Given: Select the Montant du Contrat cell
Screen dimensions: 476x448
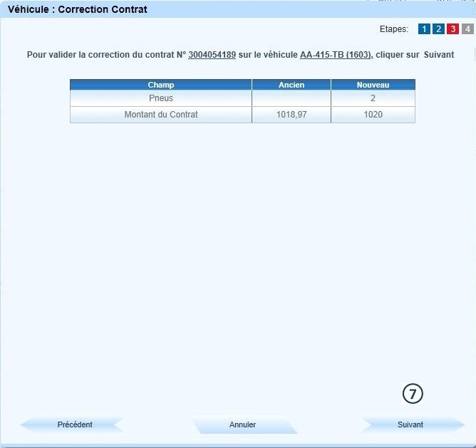Looking at the screenshot, I should [x=160, y=115].
